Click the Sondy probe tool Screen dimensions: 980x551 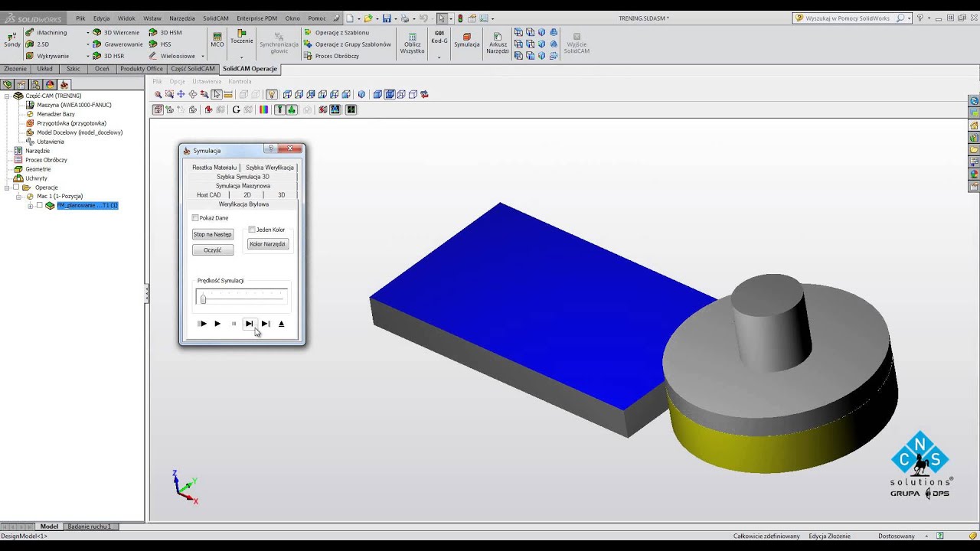pyautogui.click(x=11, y=40)
